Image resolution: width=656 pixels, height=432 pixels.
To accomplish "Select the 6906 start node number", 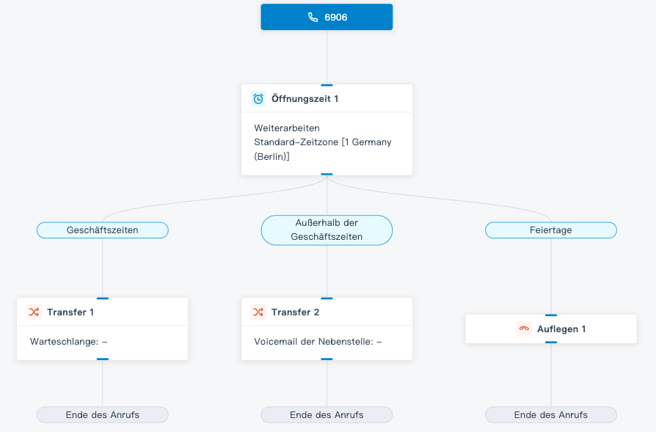I will click(x=336, y=17).
